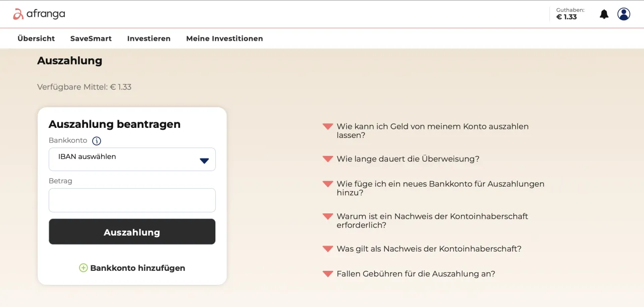Go to the Übersicht tab
Viewport: 644px width, 307px height.
pos(36,38)
